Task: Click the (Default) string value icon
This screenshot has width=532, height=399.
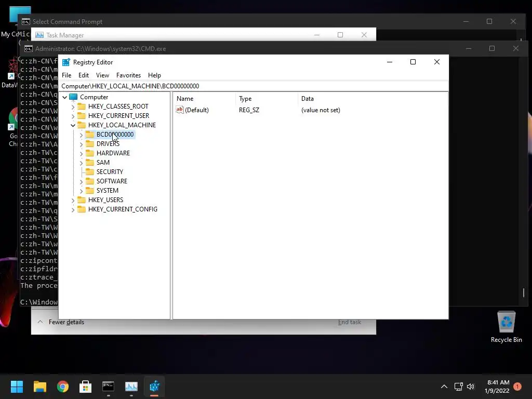Action: (x=179, y=110)
